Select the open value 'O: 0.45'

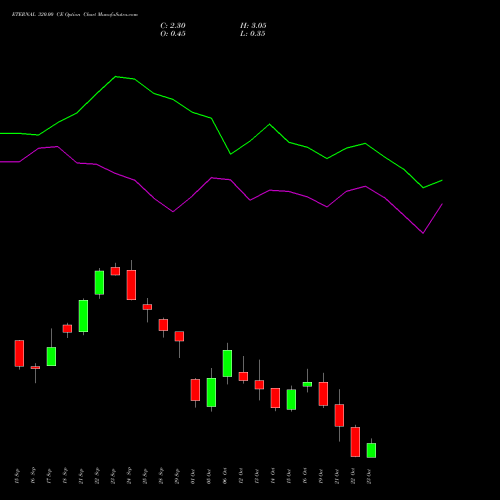(173, 34)
